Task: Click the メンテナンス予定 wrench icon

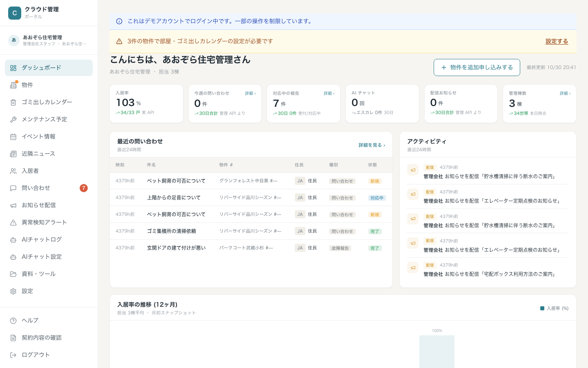Action: point(13,119)
